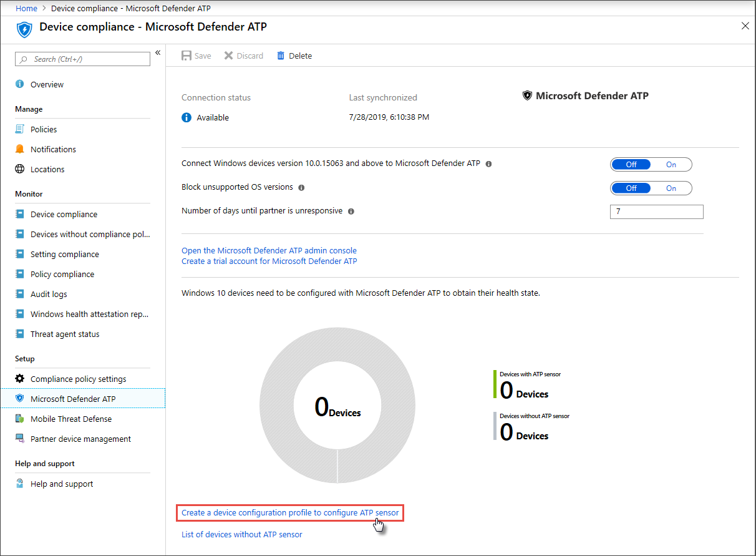Click the Microsoft Defender ATP shield icon in sidebar
Image resolution: width=756 pixels, height=556 pixels.
click(20, 399)
